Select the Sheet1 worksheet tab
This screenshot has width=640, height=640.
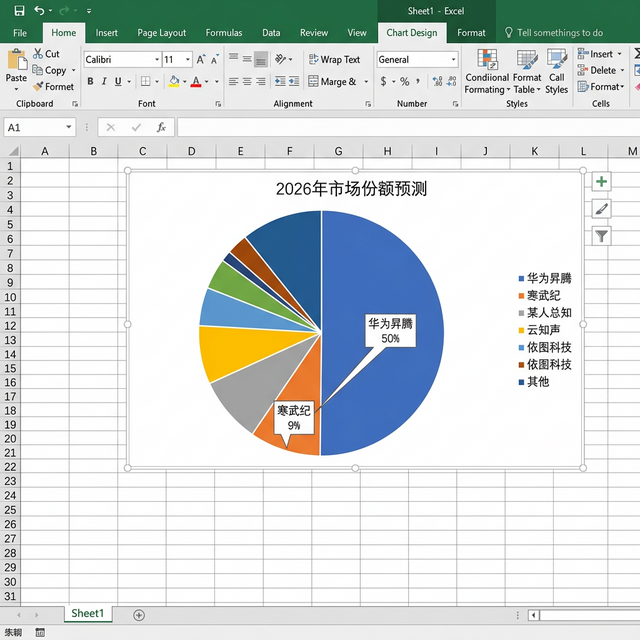88,613
